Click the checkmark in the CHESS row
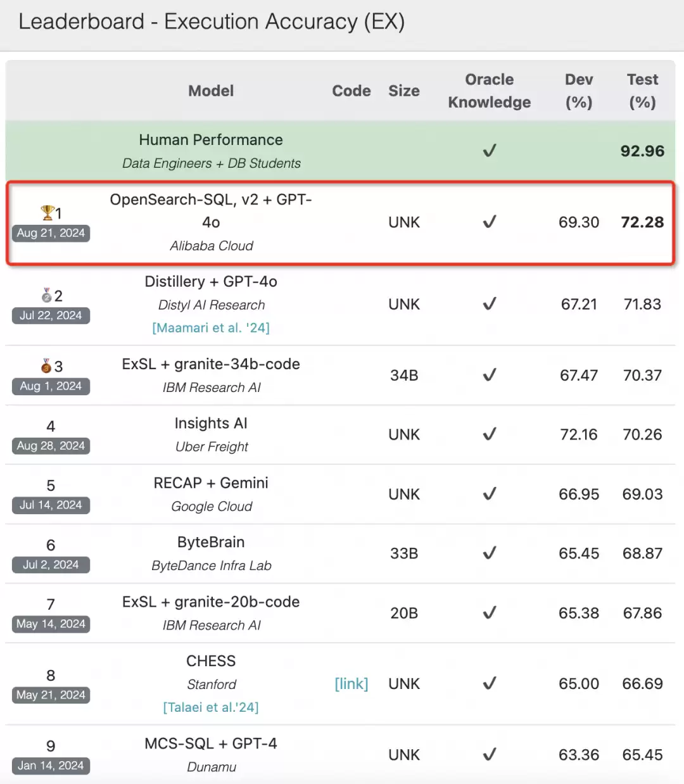Viewport: 684px width, 784px height. 490,683
